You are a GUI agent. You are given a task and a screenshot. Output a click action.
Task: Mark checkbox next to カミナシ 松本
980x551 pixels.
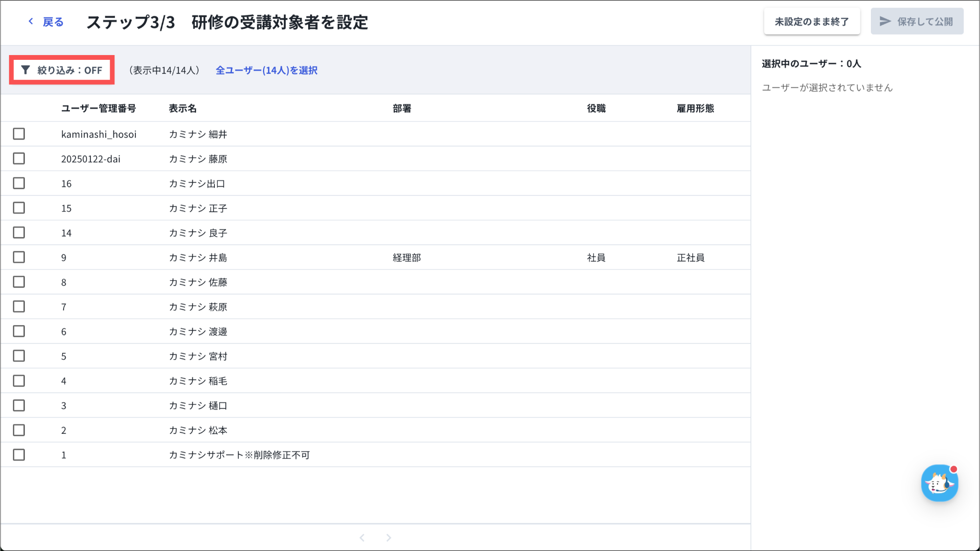19,430
